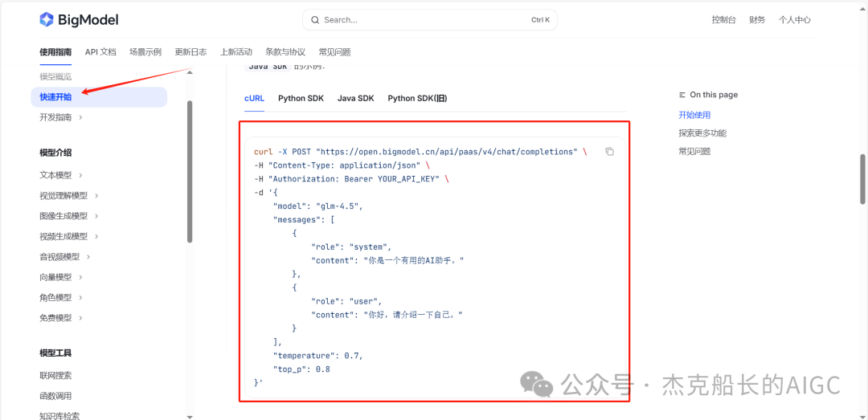Click the "temperature": 0.7 code line
This screenshot has height=420, width=868.
pyautogui.click(x=318, y=355)
